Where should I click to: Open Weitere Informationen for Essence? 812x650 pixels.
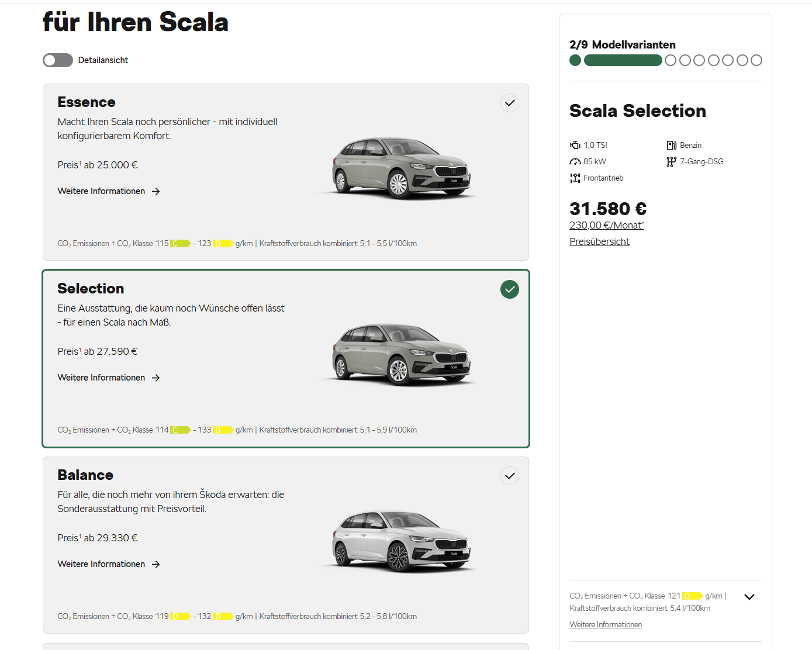pyautogui.click(x=101, y=191)
